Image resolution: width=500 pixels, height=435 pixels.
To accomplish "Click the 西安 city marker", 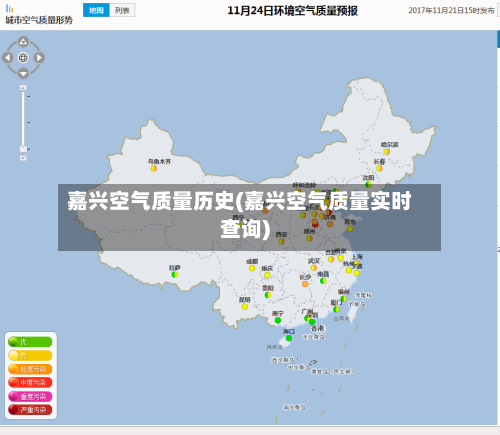I will click(x=281, y=241).
